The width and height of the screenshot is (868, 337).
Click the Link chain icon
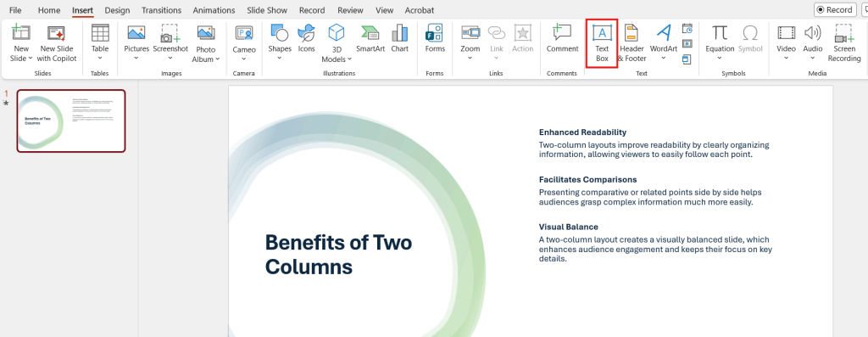(x=497, y=33)
